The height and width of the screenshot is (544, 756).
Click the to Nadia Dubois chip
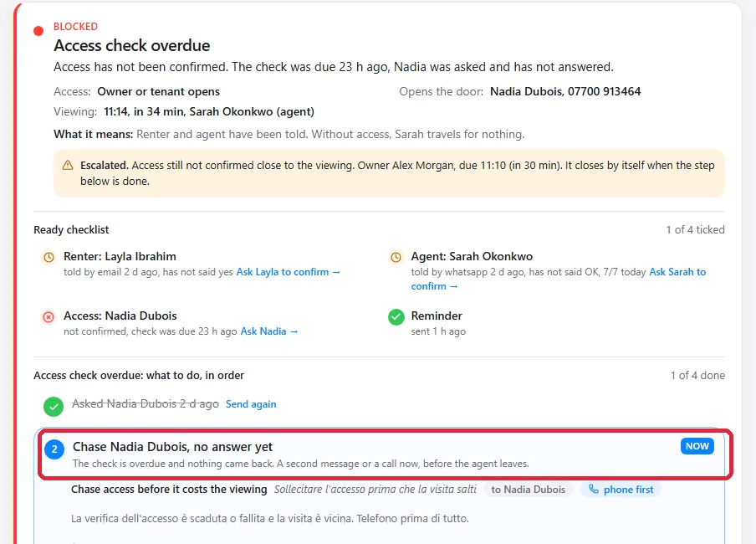click(x=529, y=490)
